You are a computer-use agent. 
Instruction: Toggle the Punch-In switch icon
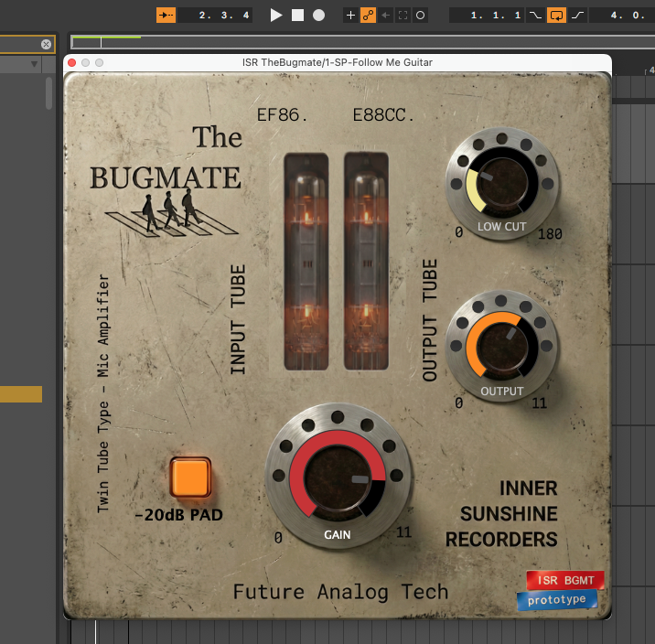tap(535, 16)
